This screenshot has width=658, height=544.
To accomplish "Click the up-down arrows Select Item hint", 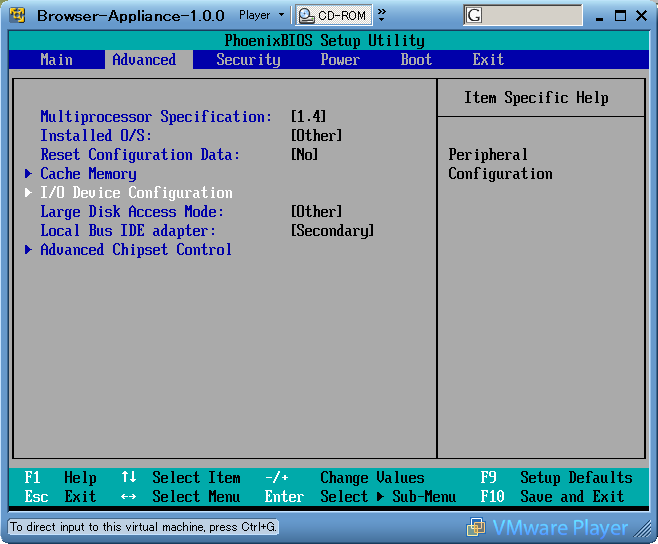I will pyautogui.click(x=181, y=478).
